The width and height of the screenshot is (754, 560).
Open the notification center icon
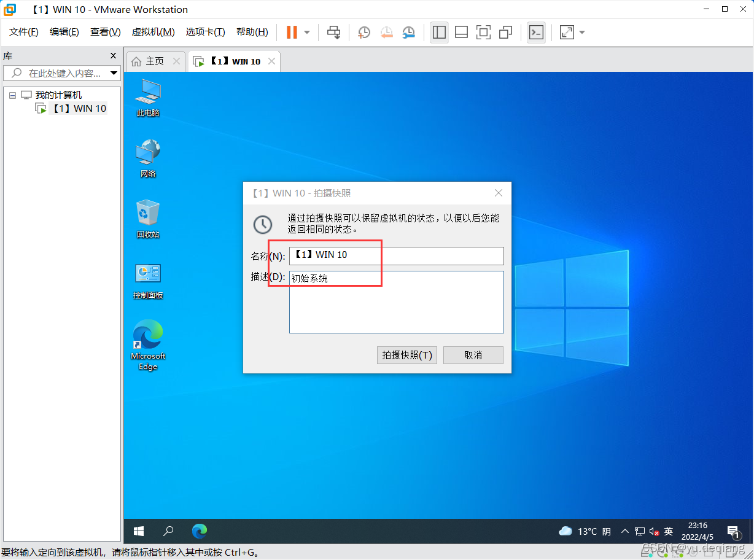[x=733, y=531]
